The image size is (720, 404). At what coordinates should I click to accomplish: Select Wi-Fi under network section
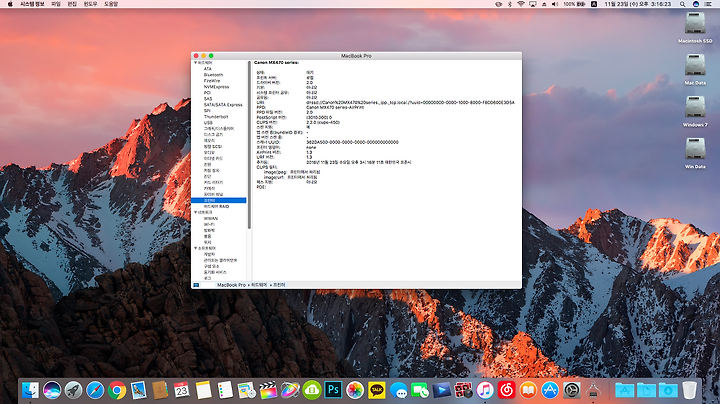click(x=209, y=224)
